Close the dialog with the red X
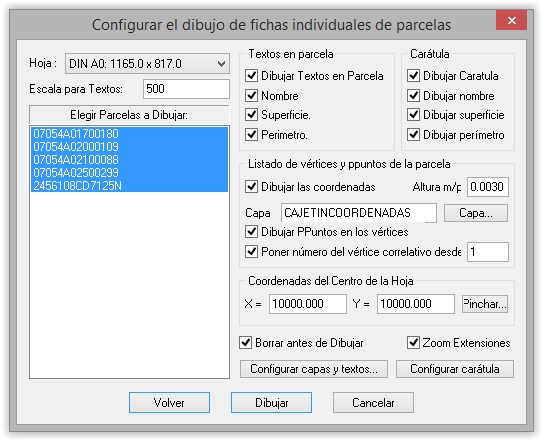The image size is (542, 440). [x=512, y=20]
